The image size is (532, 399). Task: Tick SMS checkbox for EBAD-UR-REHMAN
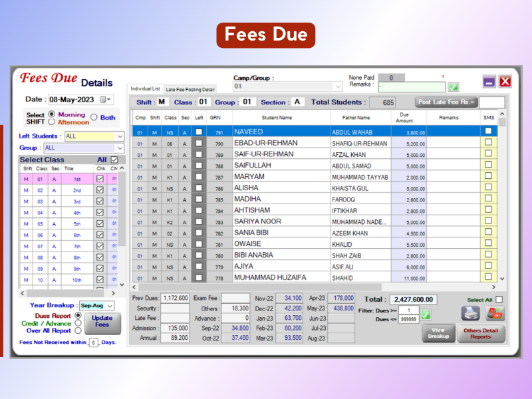click(x=488, y=143)
